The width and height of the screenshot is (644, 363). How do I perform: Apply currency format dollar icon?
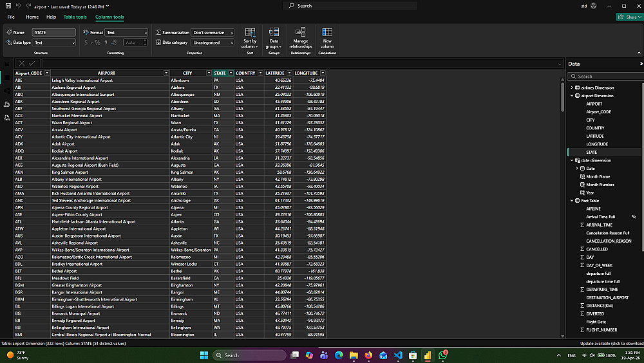pyautogui.click(x=86, y=42)
